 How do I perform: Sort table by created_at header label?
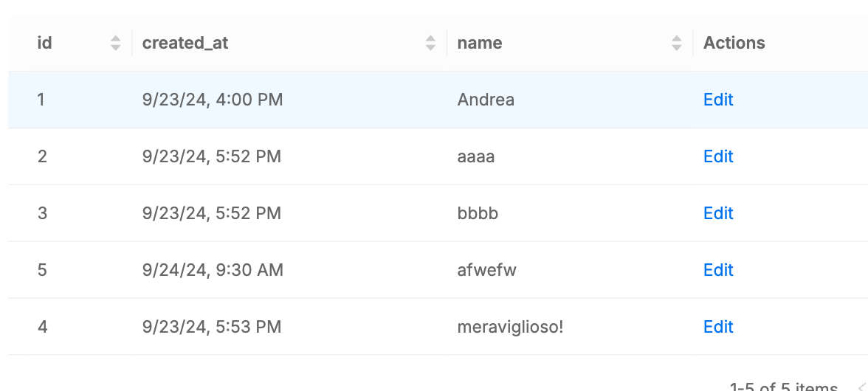185,44
